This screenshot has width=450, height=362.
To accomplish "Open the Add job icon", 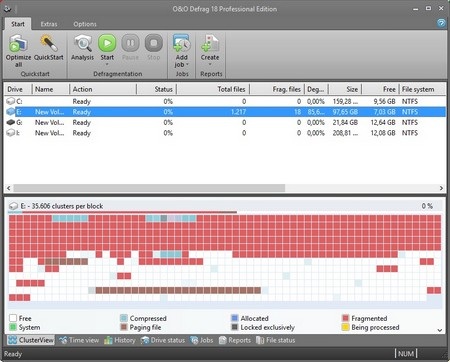I will [x=182, y=44].
